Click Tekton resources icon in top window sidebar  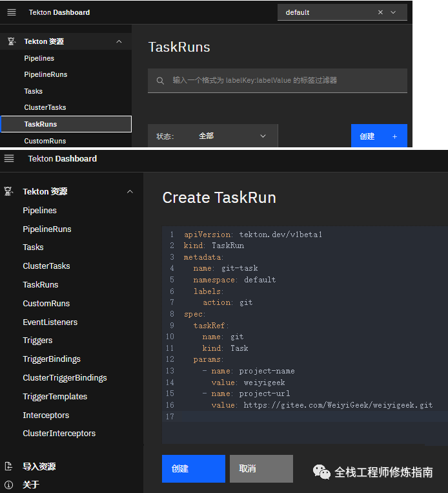coord(12,41)
